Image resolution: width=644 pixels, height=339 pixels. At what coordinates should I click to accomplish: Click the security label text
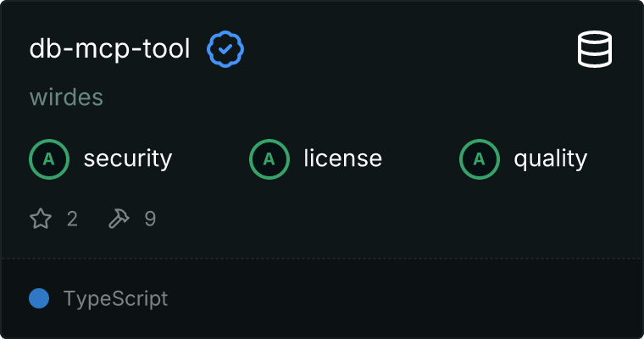128,158
